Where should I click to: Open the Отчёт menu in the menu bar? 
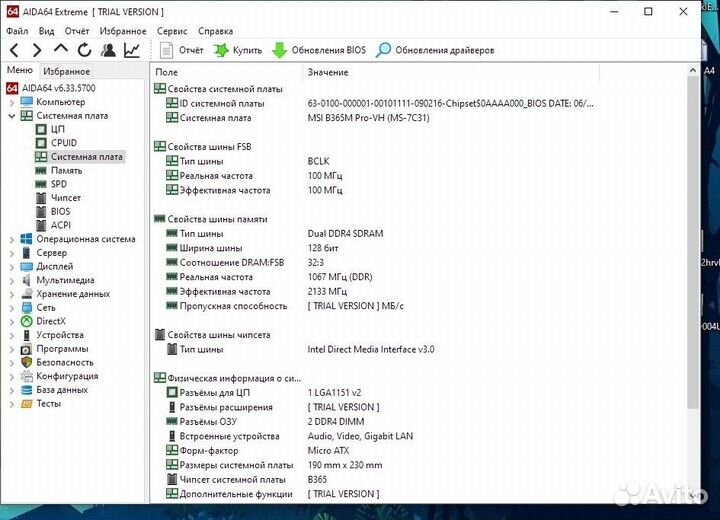[x=77, y=31]
